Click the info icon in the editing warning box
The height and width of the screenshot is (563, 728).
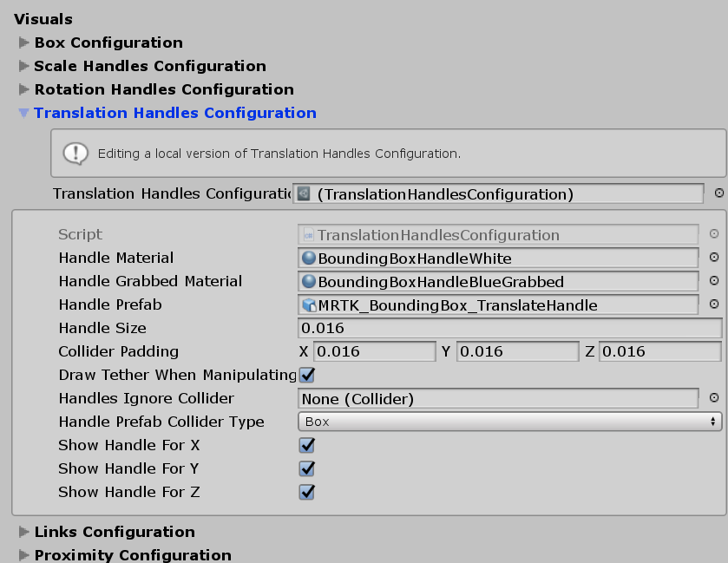(75, 153)
